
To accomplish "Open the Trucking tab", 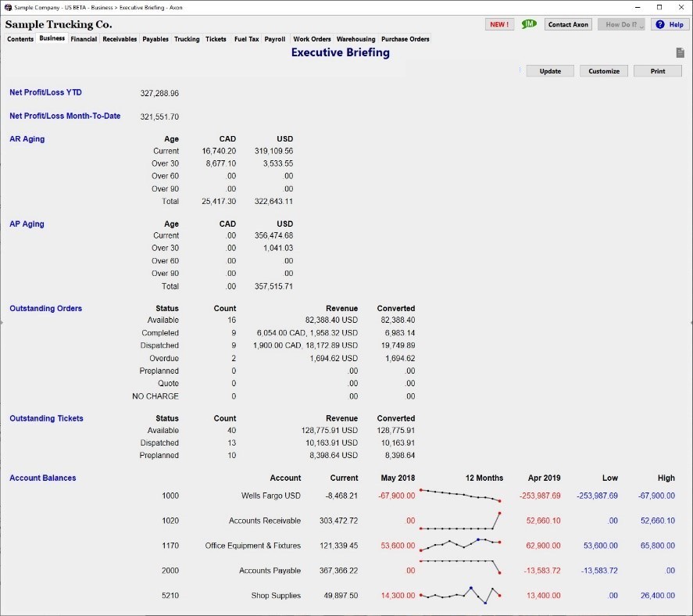I will [187, 39].
